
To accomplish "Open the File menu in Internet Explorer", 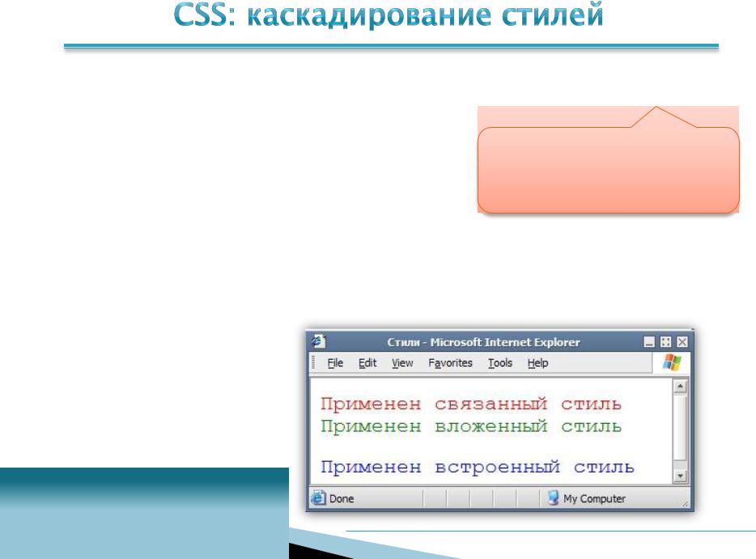I will (x=335, y=363).
